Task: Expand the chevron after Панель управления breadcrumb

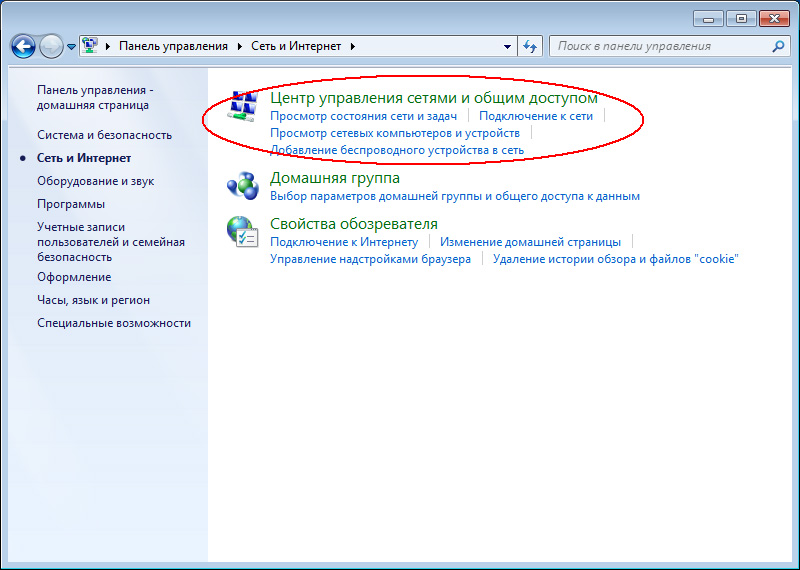Action: (x=240, y=46)
